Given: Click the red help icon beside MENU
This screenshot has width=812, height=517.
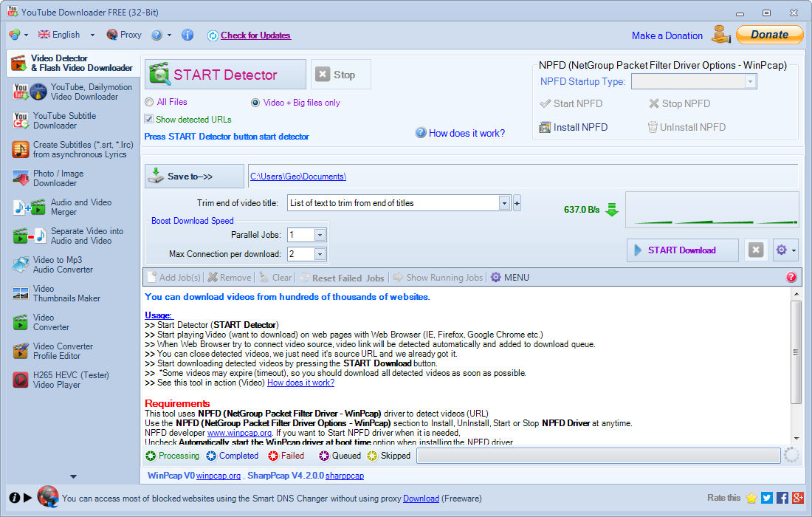Looking at the screenshot, I should click(791, 278).
